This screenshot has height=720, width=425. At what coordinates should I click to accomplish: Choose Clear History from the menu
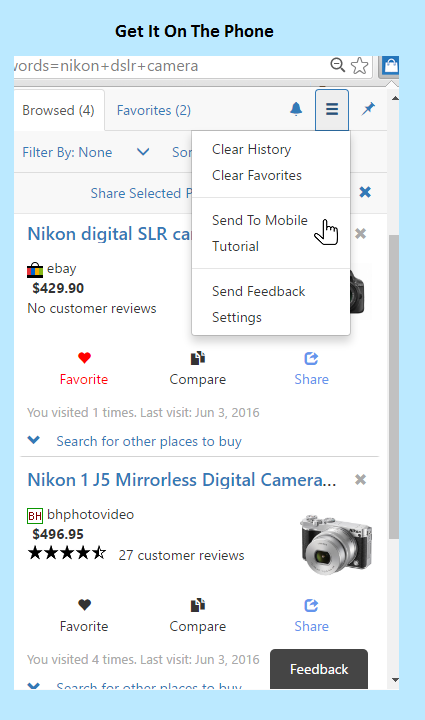[x=252, y=150]
